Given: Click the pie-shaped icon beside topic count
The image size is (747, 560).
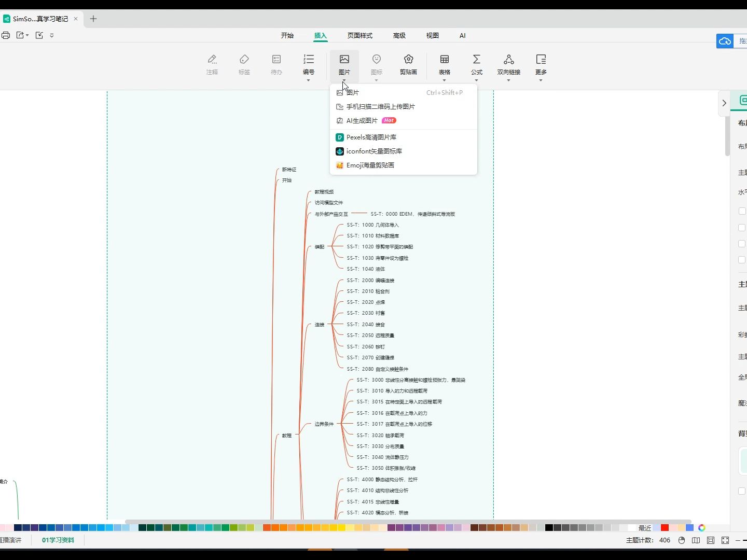Looking at the screenshot, I should (x=682, y=540).
